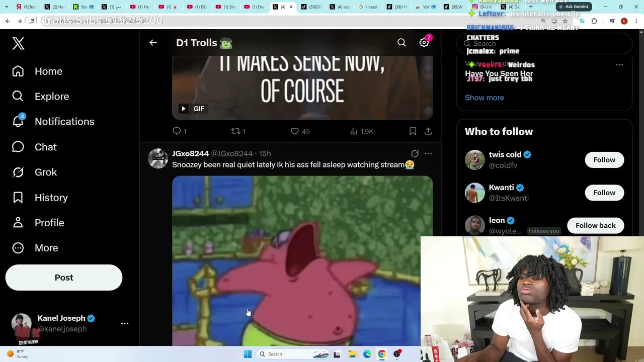Open Microsoft Edge from the taskbar
The height and width of the screenshot is (362, 644).
tap(367, 354)
